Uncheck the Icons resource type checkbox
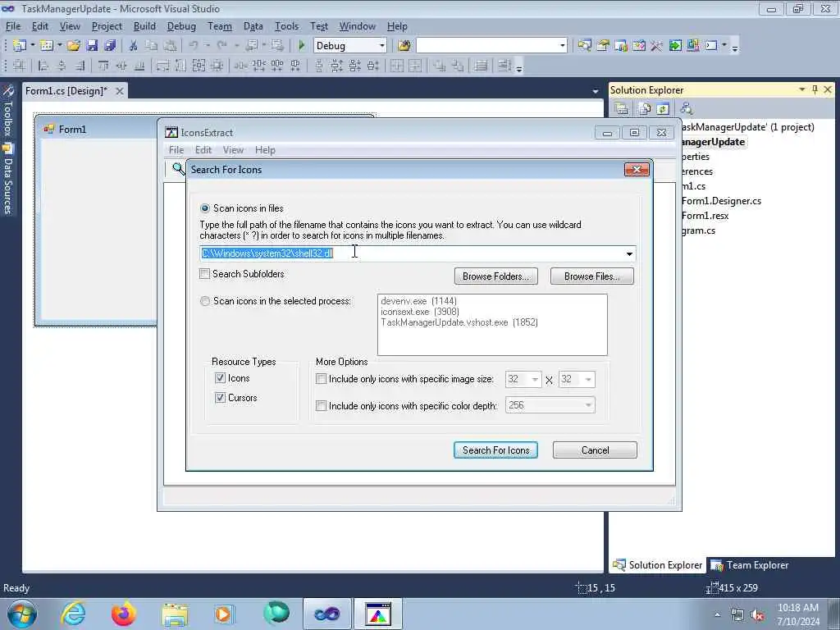Screen dimensions: 840x630 tap(220, 378)
